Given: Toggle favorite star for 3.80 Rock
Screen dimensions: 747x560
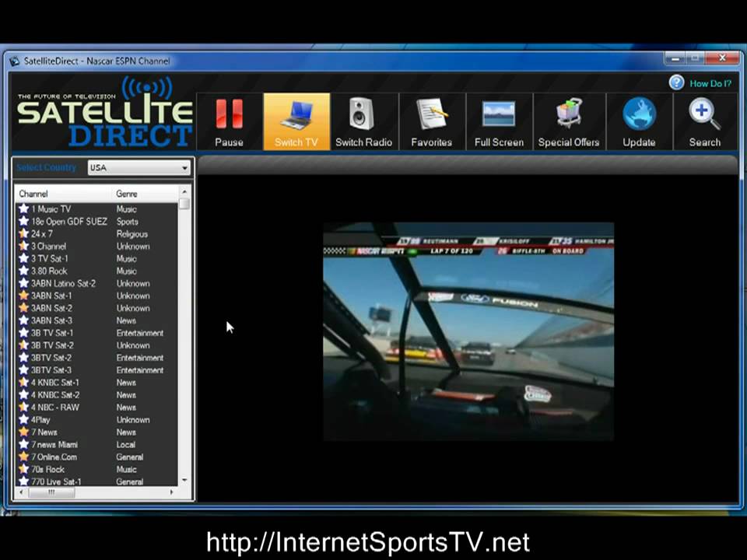Looking at the screenshot, I should pyautogui.click(x=23, y=271).
